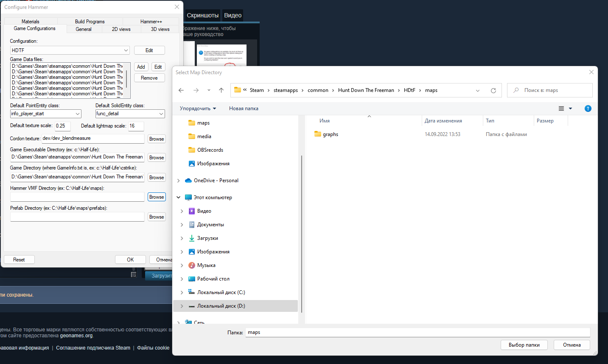This screenshot has height=364, width=608.
Task: Click the Папка name field
Action: click(x=417, y=332)
